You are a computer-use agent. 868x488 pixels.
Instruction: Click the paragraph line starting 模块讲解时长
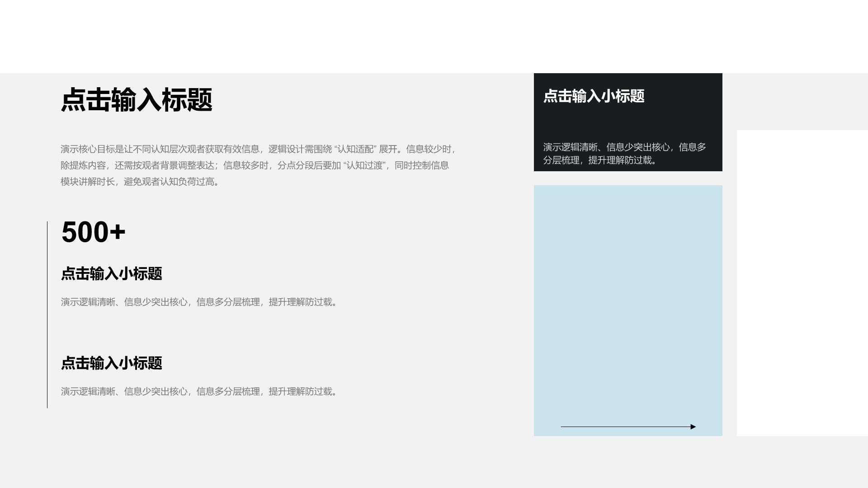140,182
